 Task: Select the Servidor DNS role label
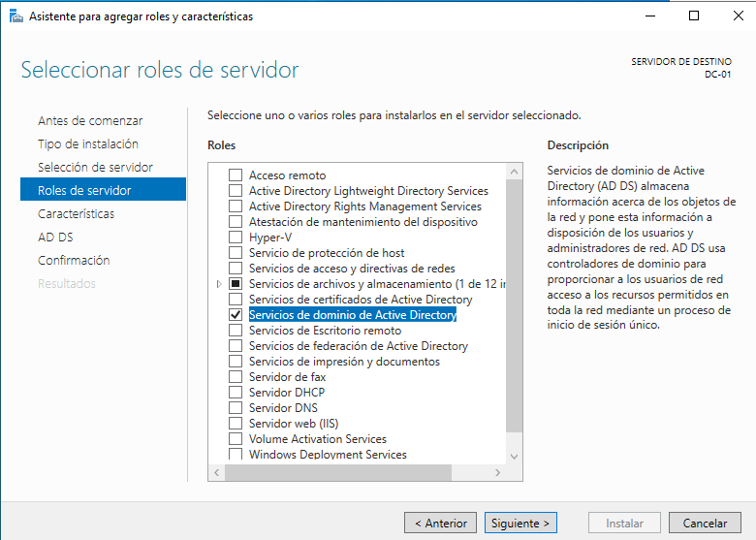click(x=283, y=408)
